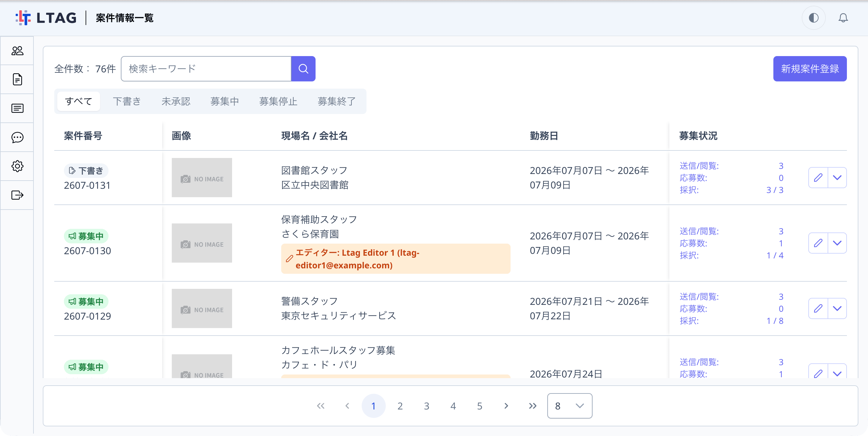Click the 全件数：76件 count text
868x436 pixels.
point(85,69)
